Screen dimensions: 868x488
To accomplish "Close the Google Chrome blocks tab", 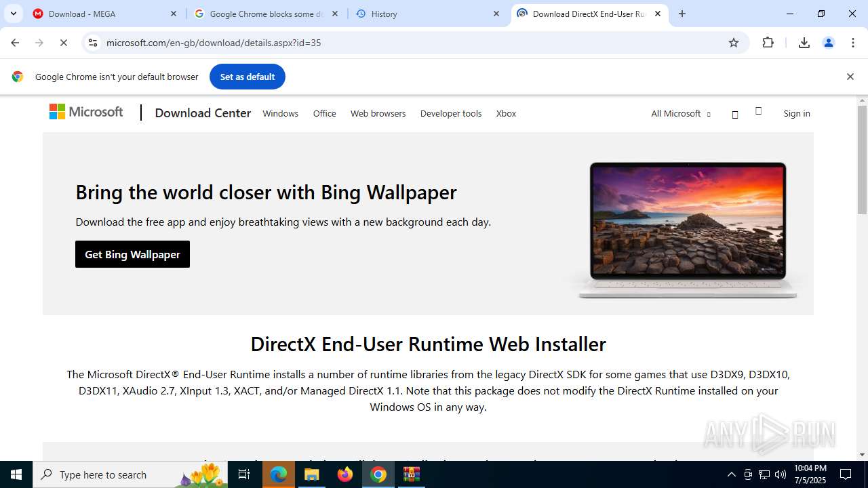I will pos(335,14).
